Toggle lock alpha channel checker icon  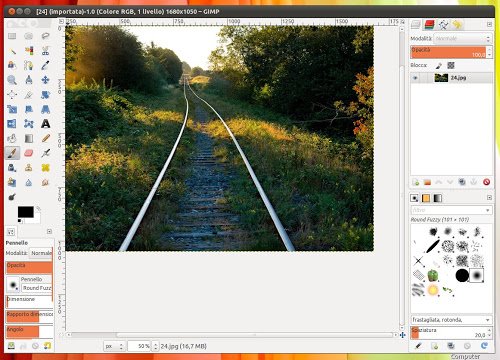(x=451, y=65)
